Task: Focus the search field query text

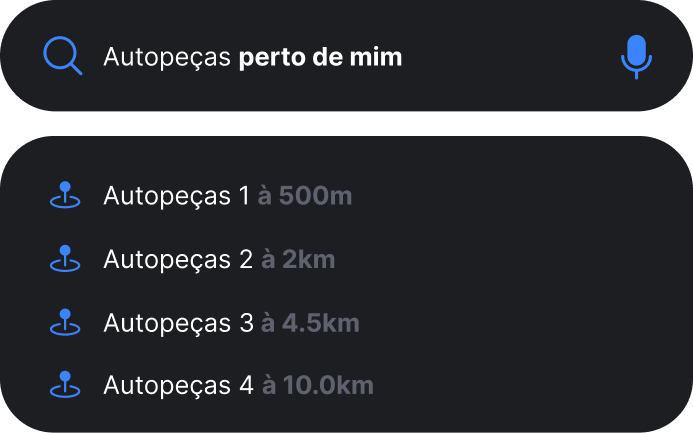Action: point(252,56)
